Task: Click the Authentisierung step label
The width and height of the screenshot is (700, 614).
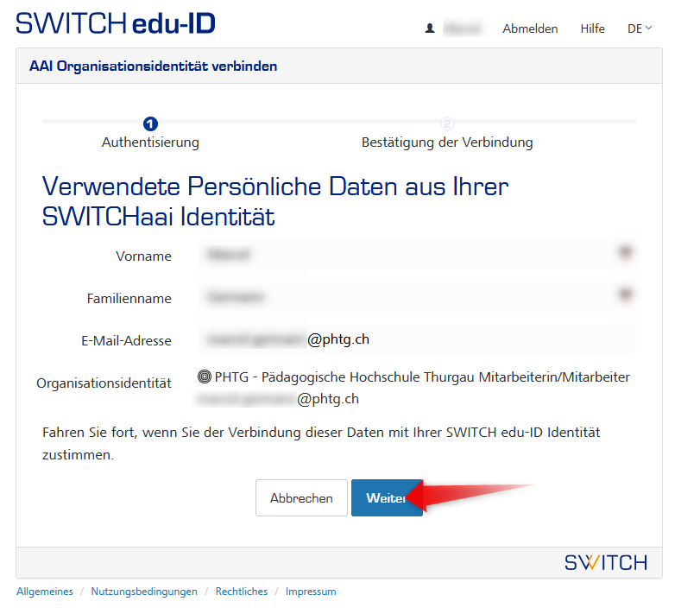Action: [x=150, y=142]
